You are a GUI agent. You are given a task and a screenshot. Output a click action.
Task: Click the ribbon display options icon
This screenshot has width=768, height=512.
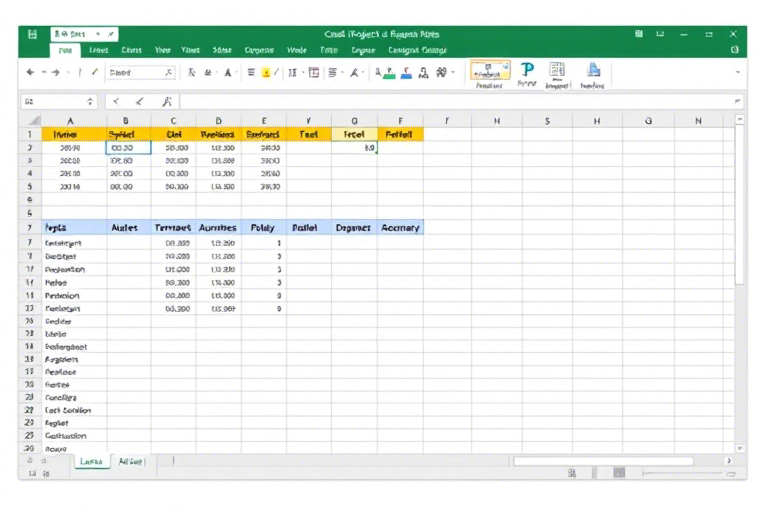660,34
